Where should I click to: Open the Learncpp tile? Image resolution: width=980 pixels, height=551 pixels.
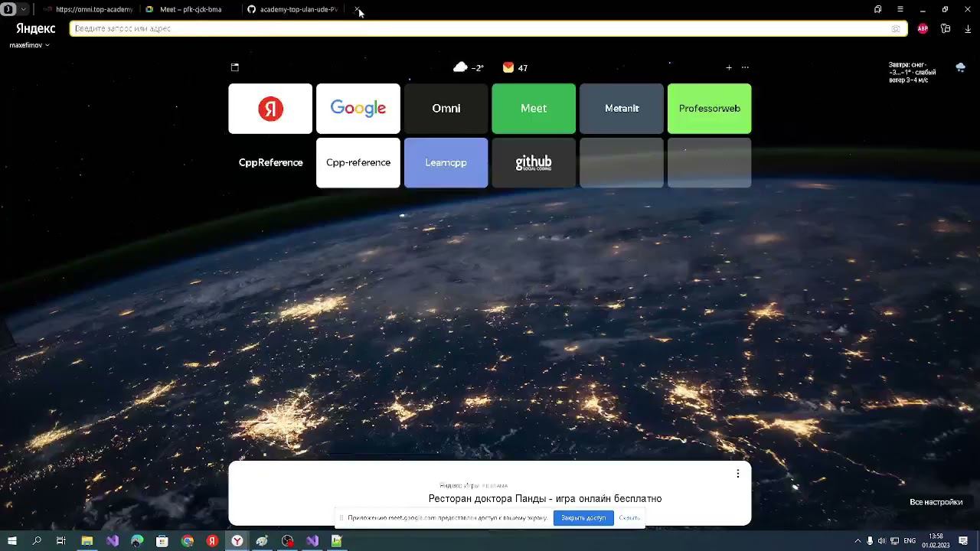[446, 162]
